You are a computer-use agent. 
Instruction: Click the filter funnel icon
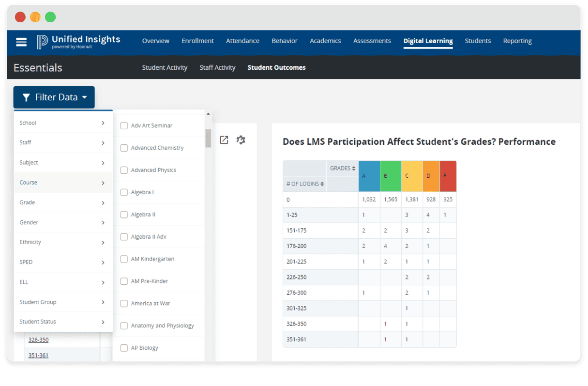pos(27,97)
